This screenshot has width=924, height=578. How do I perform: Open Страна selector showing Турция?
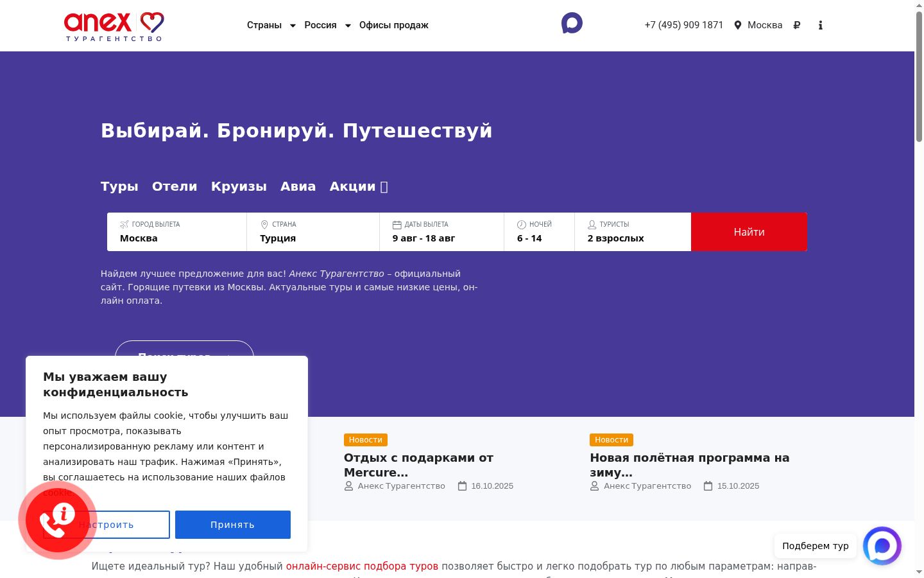(313, 232)
